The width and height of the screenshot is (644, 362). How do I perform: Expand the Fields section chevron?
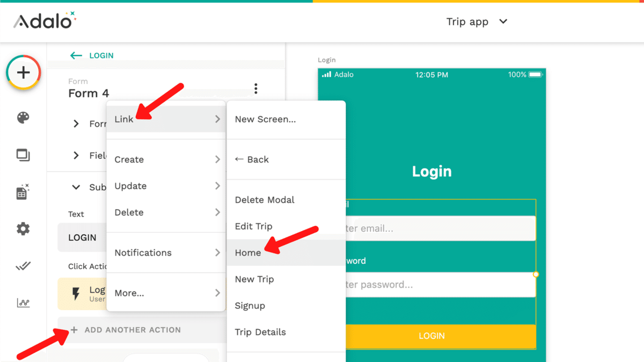coord(76,156)
